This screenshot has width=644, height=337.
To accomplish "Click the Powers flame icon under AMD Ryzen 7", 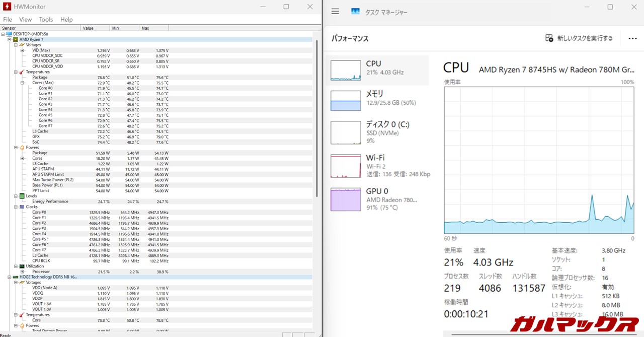I will tap(22, 148).
